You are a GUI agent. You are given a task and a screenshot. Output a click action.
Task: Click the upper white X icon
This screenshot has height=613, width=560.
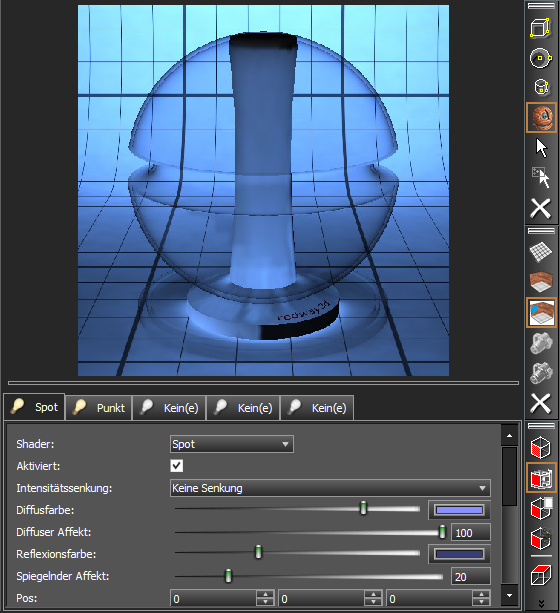[541, 208]
